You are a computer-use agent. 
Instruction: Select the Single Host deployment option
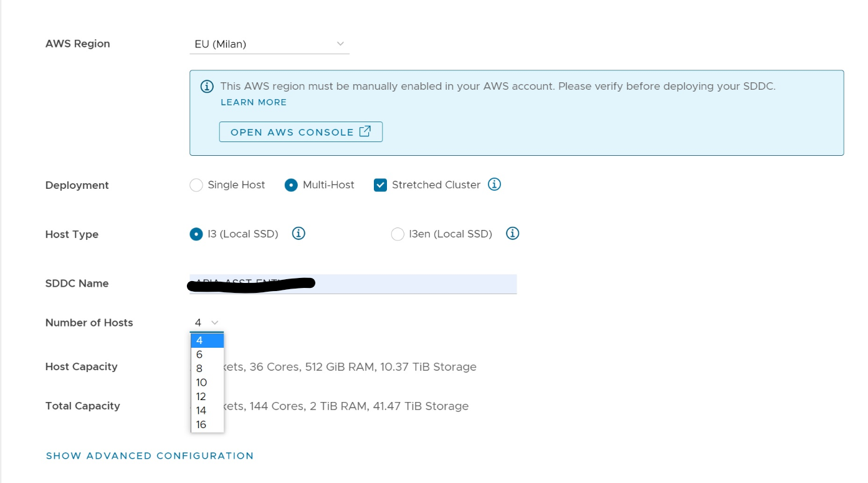196,185
